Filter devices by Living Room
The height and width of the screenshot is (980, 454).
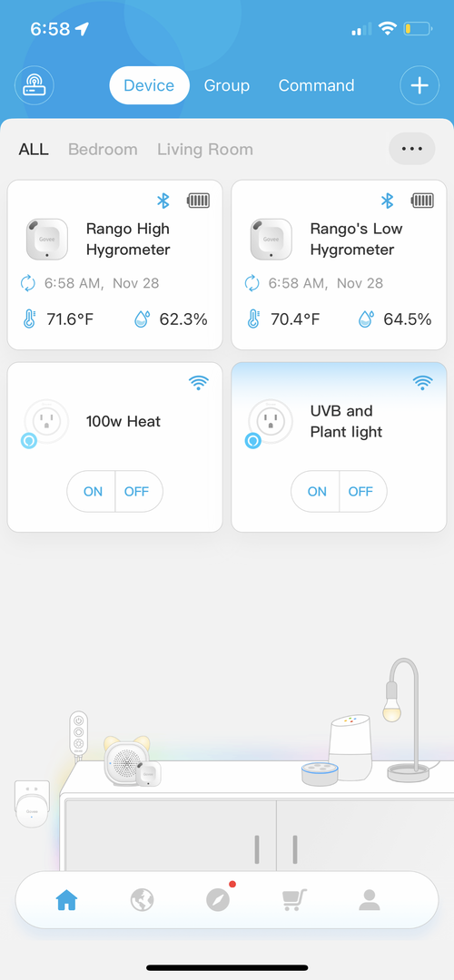[205, 150]
